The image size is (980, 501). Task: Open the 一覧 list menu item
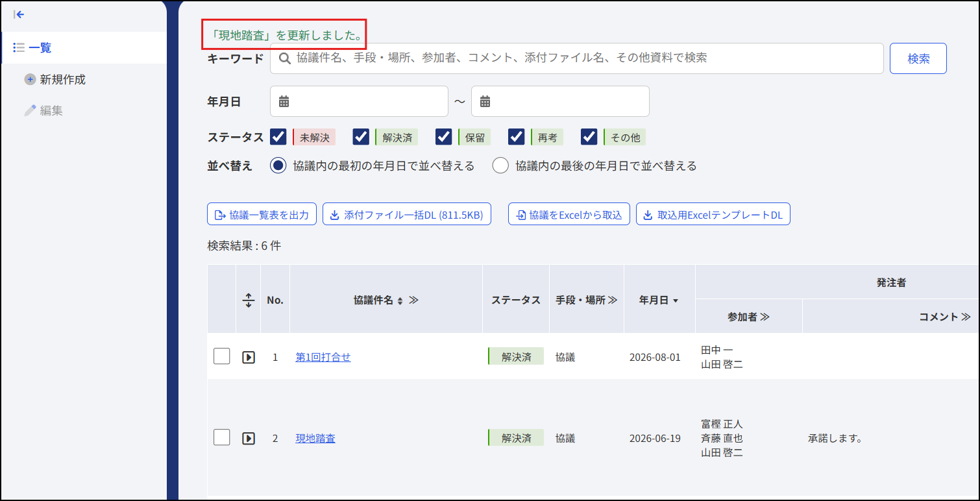(x=84, y=47)
